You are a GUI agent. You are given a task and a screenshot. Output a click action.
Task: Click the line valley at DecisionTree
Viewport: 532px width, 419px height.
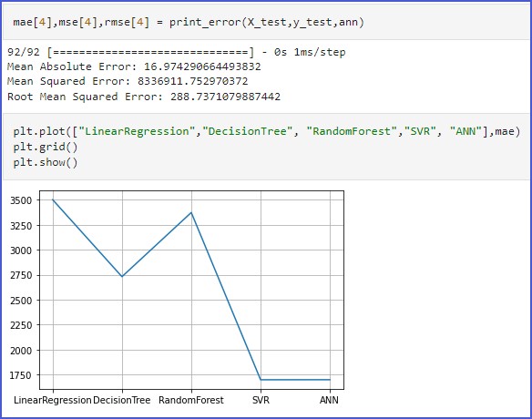pos(122,276)
